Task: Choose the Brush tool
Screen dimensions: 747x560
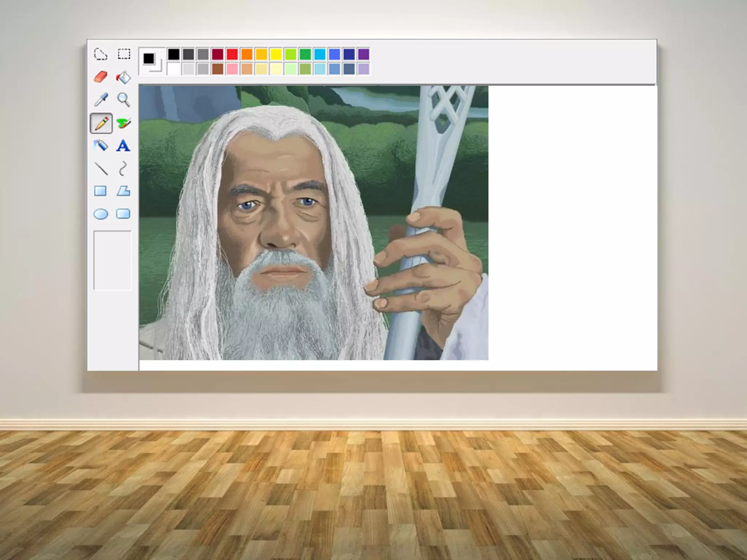Action: point(124,123)
